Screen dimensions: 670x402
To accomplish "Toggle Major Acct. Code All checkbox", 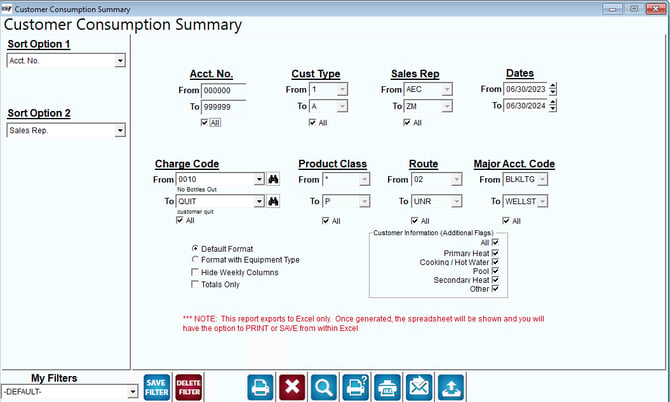I will click(x=506, y=221).
